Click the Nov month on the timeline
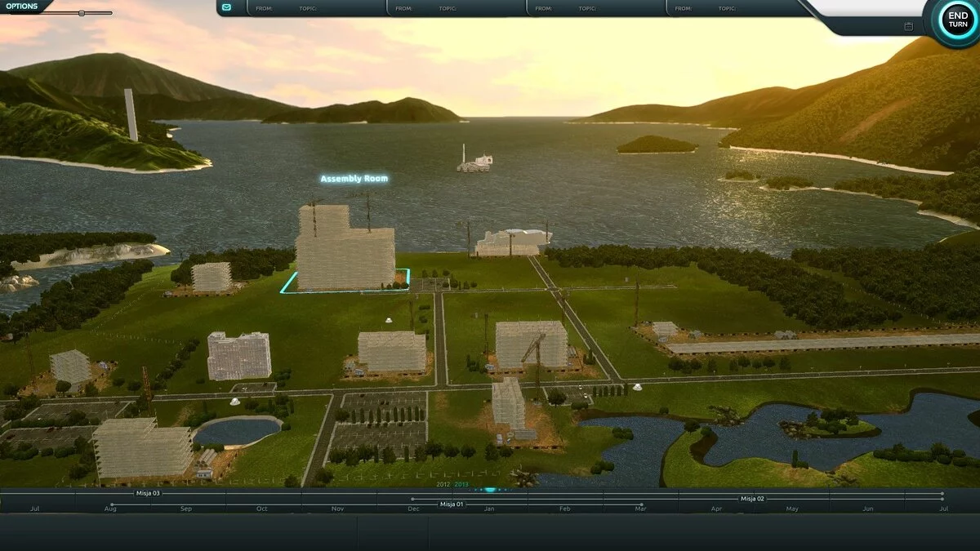This screenshot has height=551, width=980. 337,509
